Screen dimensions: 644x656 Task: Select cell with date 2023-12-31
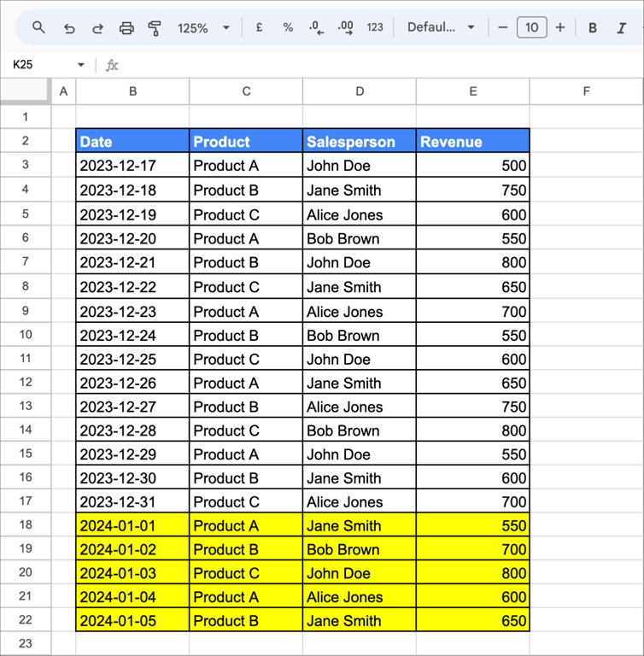[x=132, y=501]
